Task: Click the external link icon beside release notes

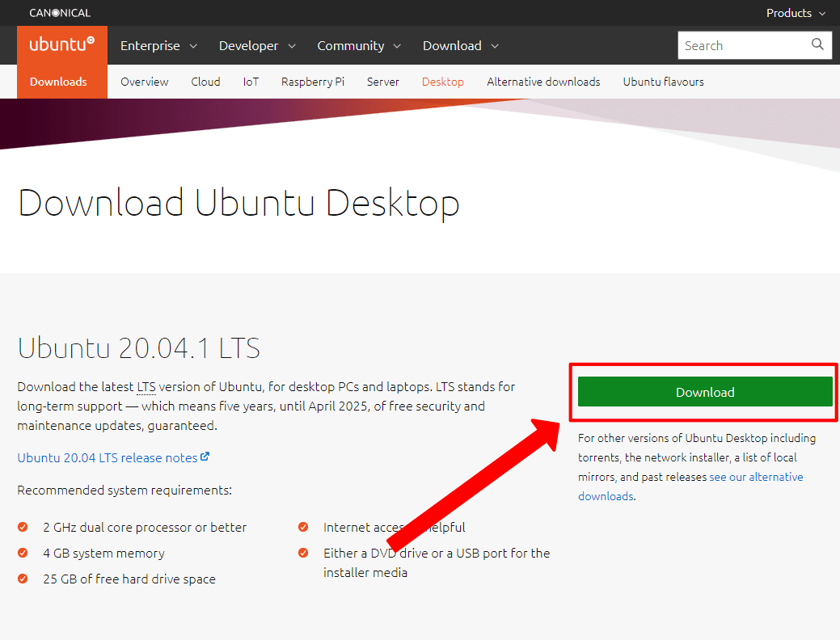Action: (205, 457)
